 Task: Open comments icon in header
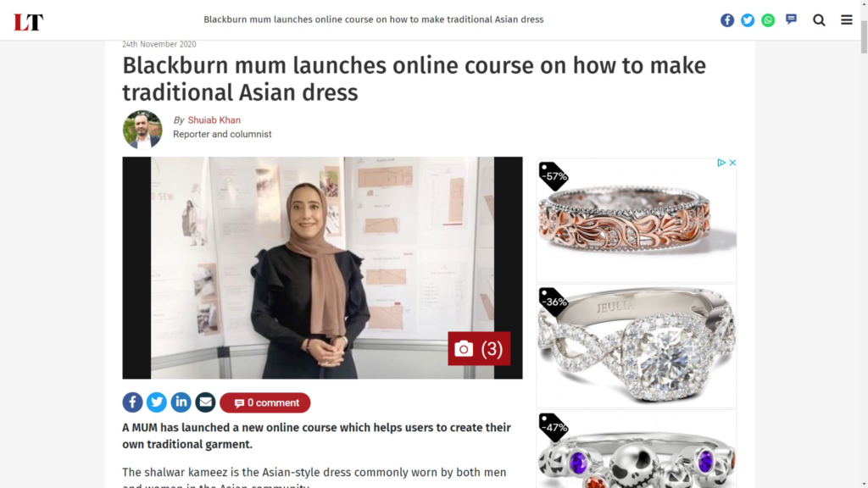[x=791, y=19]
